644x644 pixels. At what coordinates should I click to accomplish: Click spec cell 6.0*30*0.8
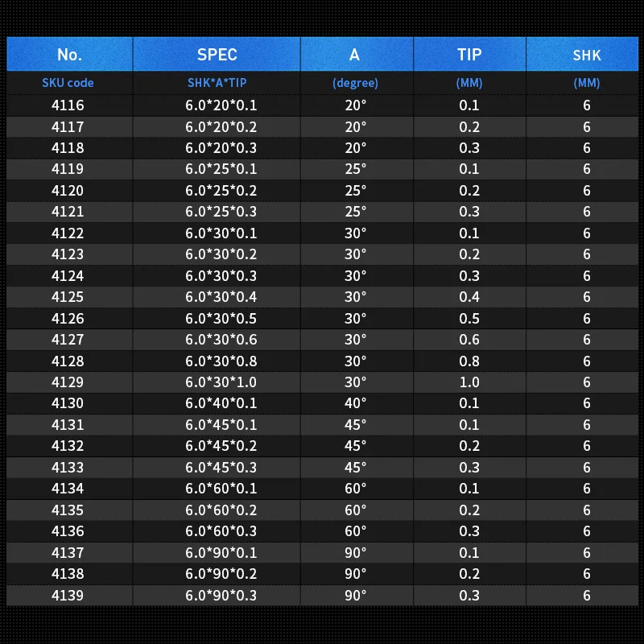pos(221,361)
